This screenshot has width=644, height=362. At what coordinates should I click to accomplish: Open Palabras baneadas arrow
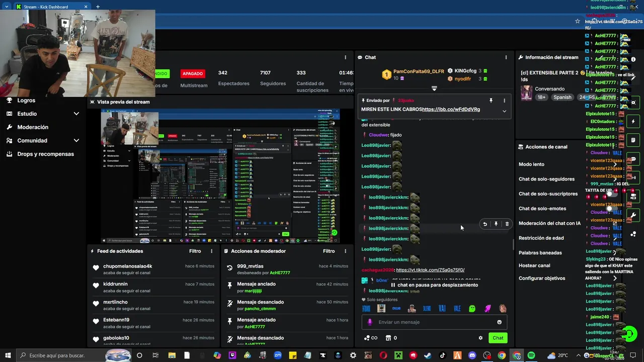point(615,253)
